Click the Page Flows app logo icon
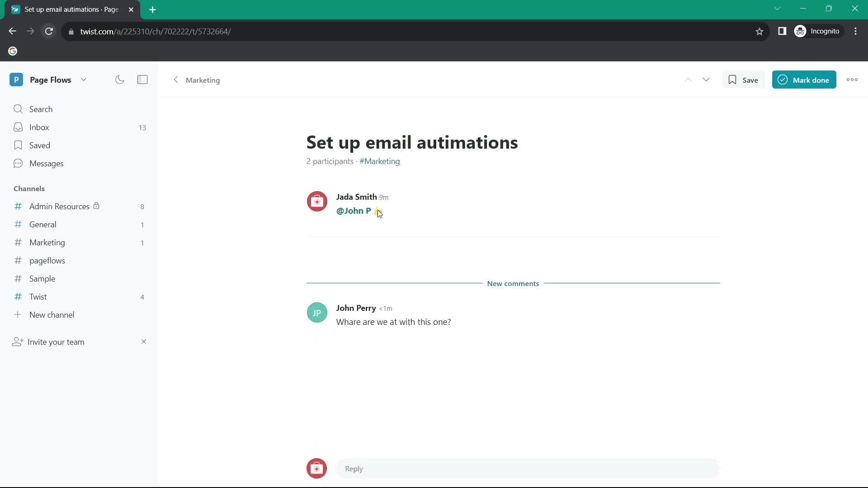The width and height of the screenshot is (868, 488). click(x=16, y=79)
